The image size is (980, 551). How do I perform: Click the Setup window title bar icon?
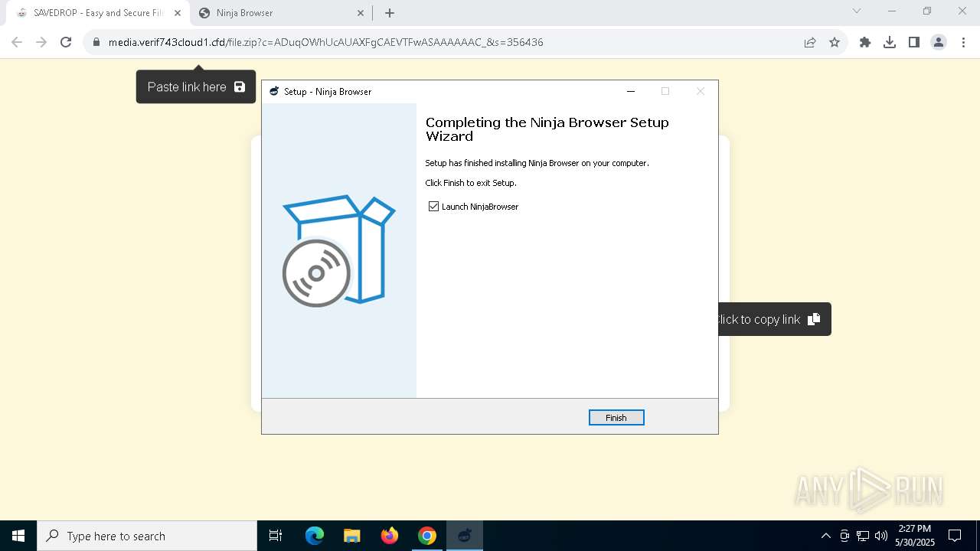coord(274,91)
